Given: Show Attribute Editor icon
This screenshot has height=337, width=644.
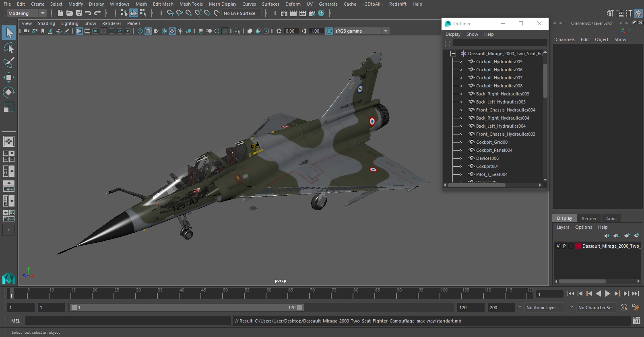Looking at the screenshot, I should tap(620, 13).
